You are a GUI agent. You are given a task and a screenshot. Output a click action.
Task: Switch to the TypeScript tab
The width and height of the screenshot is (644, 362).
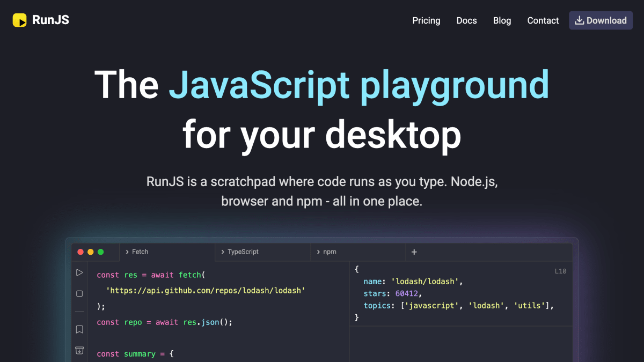pyautogui.click(x=263, y=252)
